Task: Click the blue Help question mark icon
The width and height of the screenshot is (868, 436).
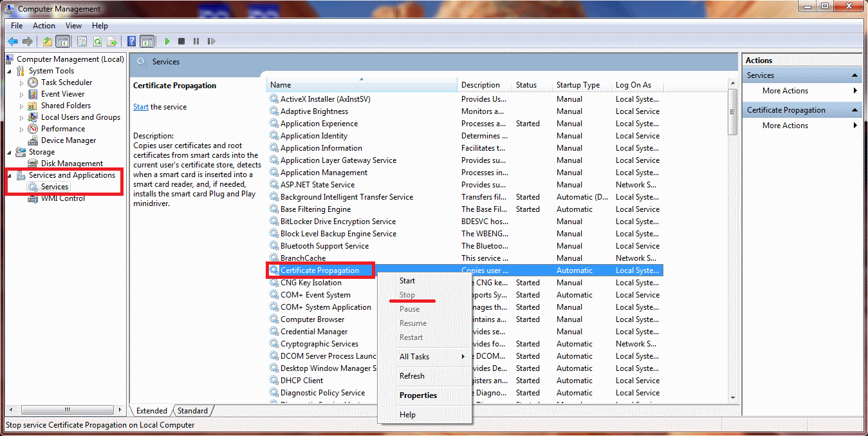Action: coord(132,41)
